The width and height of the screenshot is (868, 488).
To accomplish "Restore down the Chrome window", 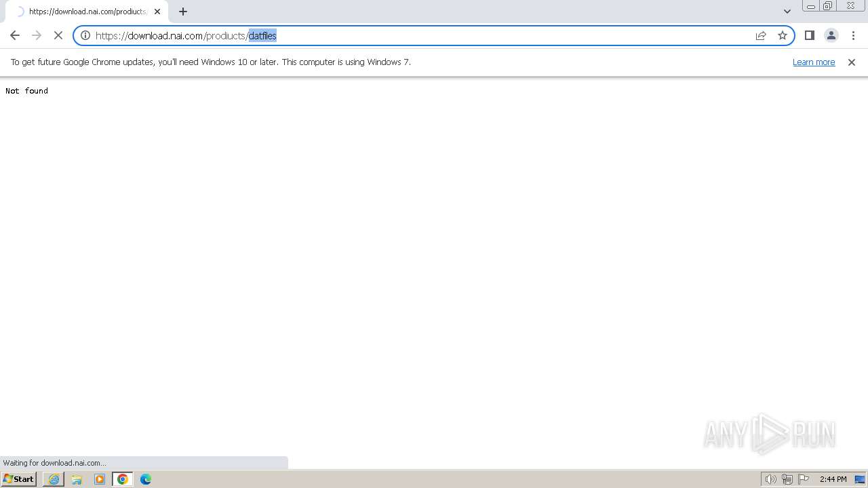I will (828, 6).
